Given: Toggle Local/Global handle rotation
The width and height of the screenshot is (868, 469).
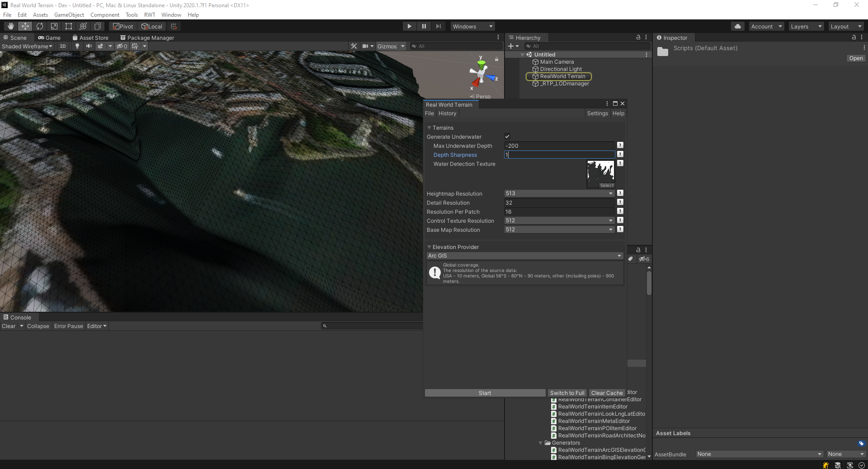Looking at the screenshot, I should click(152, 26).
